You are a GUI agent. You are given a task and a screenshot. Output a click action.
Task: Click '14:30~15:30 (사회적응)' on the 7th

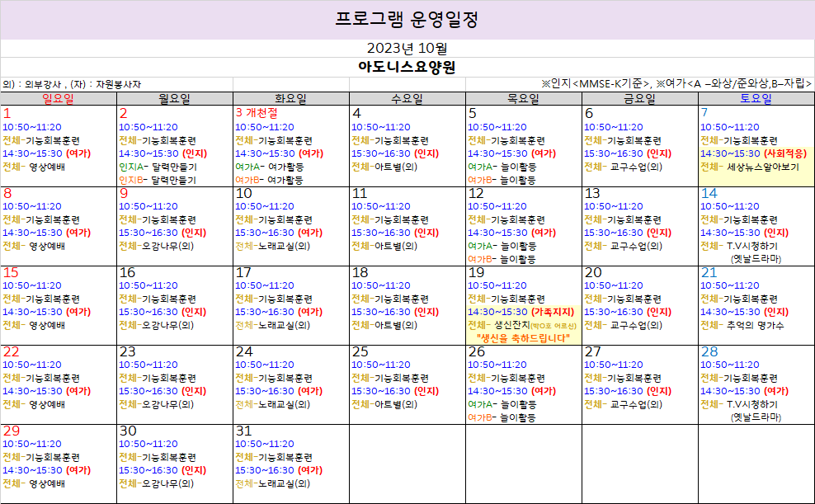click(754, 153)
